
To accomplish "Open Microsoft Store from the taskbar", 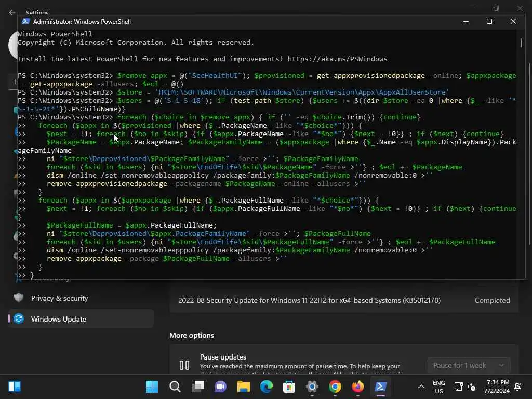I will click(289, 387).
